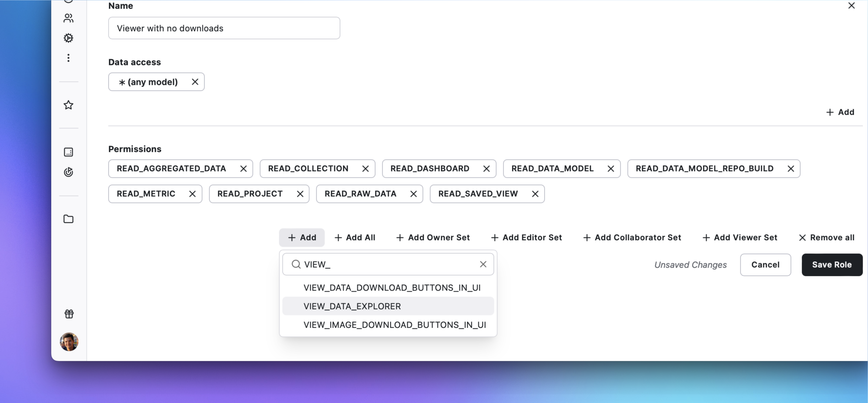
Task: Select VIEW_IMAGE_DOWNLOAD_BUTTONS_IN_UI option
Action: tap(388, 325)
